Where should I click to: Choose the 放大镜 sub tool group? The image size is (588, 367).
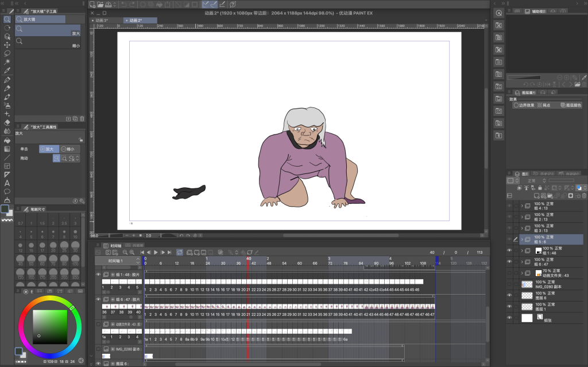41,19
